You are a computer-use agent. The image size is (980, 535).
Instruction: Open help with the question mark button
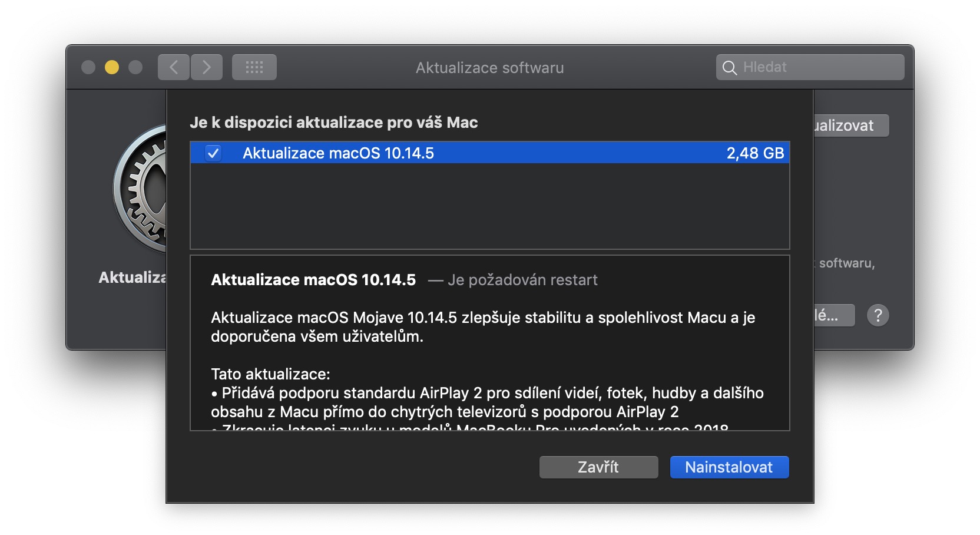pos(878,315)
